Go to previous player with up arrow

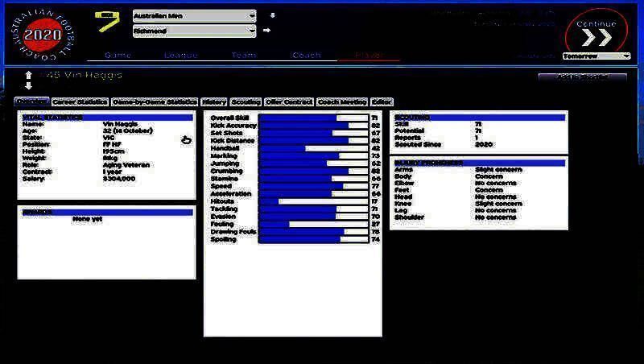point(29,75)
